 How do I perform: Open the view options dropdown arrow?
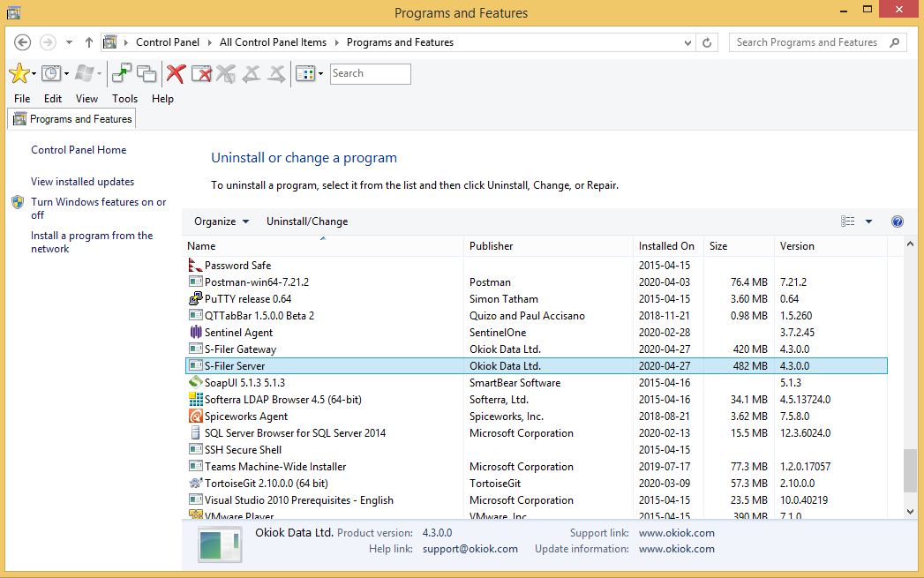[x=868, y=221]
